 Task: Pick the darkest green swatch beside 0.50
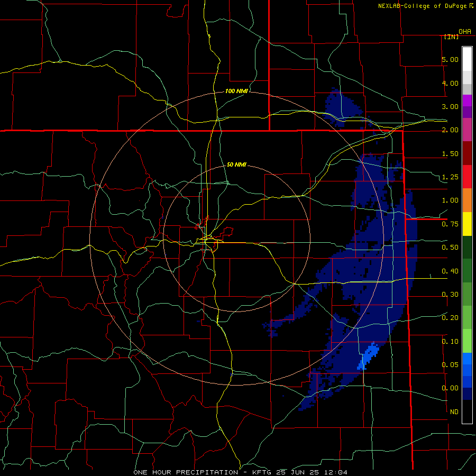[x=467, y=247]
